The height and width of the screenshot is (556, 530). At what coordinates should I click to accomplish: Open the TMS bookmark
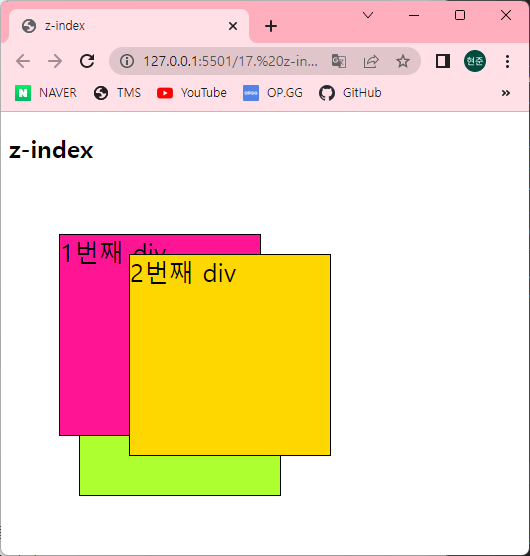pyautogui.click(x=117, y=93)
